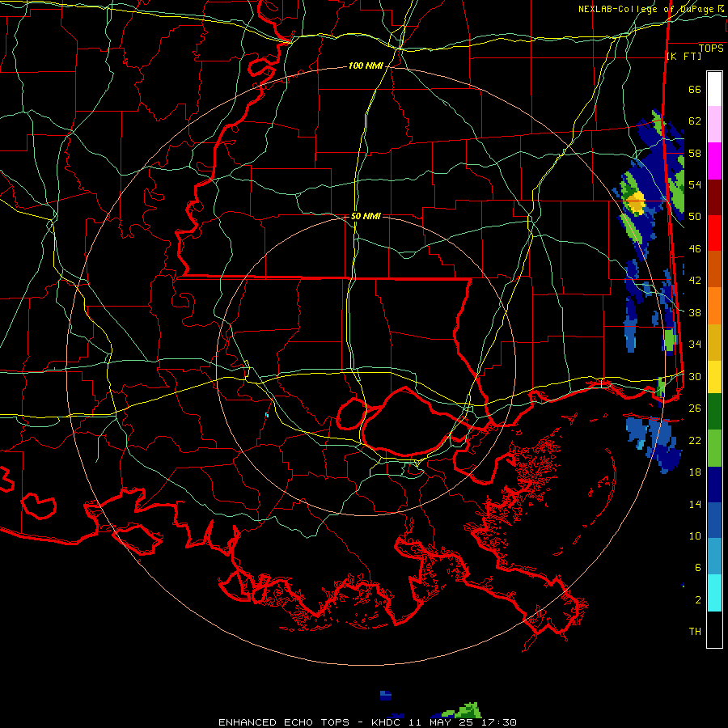
Task: Click the K FT units label
Action: [x=684, y=56]
